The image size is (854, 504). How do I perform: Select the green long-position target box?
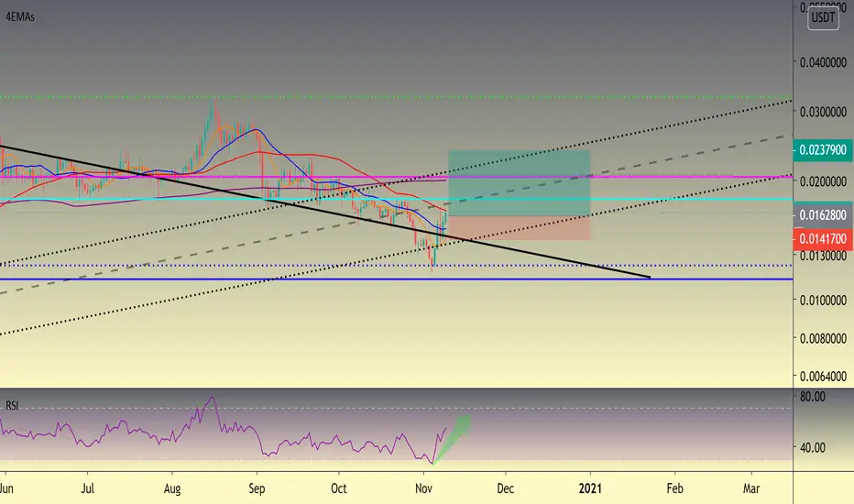click(519, 183)
